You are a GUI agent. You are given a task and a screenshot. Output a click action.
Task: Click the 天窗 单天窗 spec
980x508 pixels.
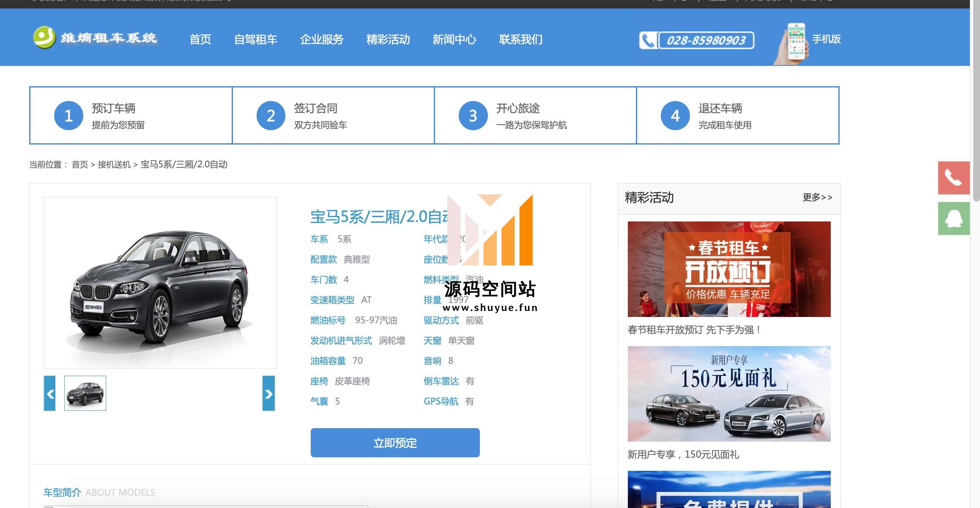click(x=449, y=341)
